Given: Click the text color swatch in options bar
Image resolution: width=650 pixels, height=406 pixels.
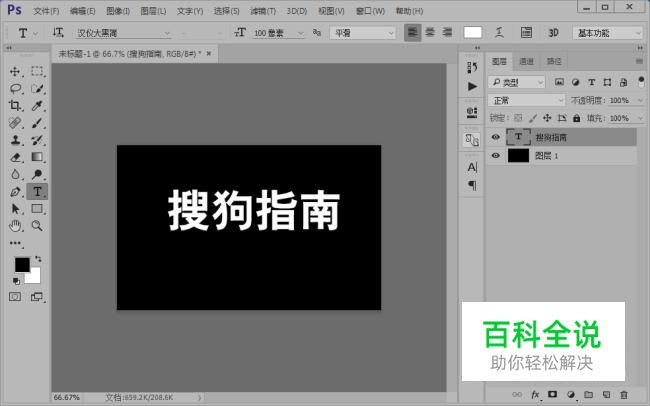Looking at the screenshot, I should 473,32.
